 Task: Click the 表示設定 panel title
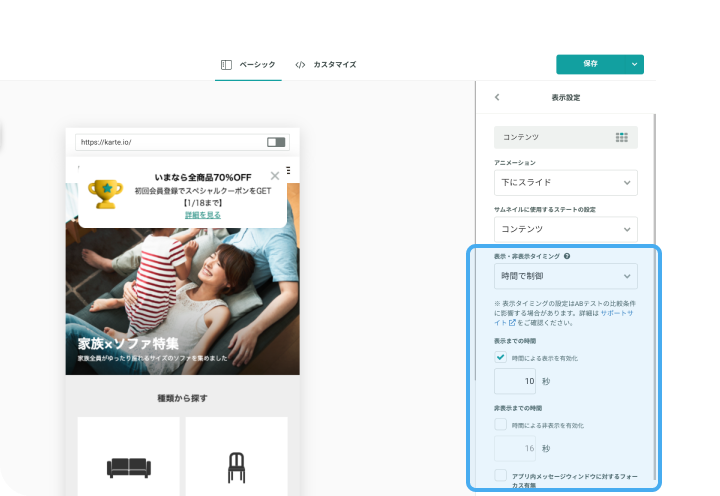566,97
